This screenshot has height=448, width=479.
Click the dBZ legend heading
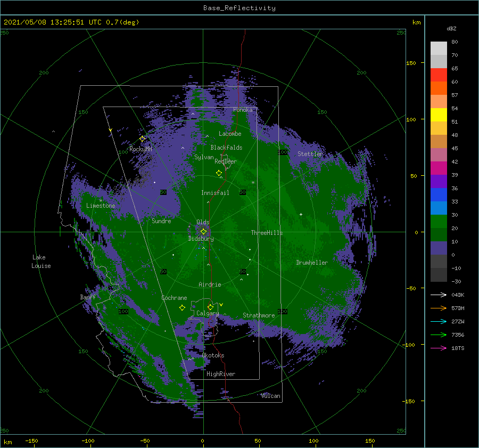pyautogui.click(x=451, y=28)
